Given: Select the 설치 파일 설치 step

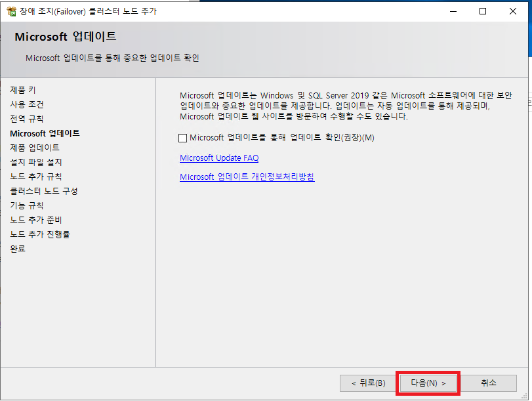Looking at the screenshot, I should (36, 162).
